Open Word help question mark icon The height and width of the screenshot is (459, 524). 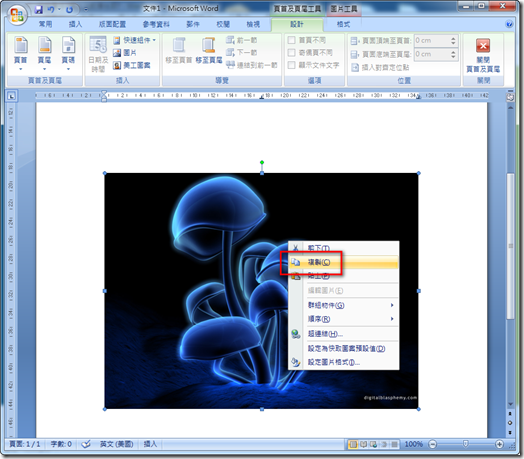[509, 24]
